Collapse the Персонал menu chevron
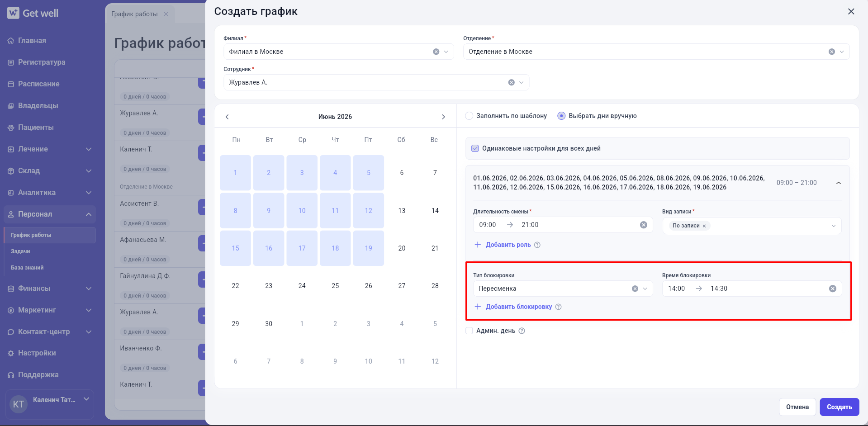Screen dimensions: 868x426 [89, 214]
